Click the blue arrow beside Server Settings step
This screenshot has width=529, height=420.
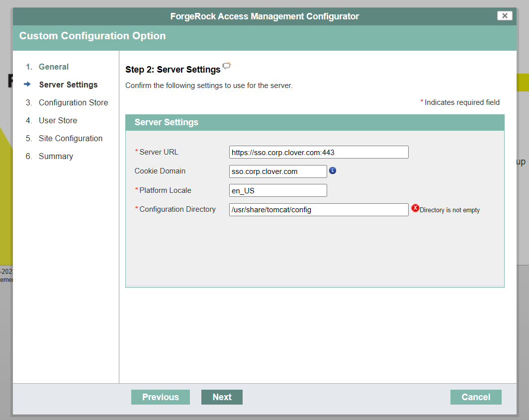click(x=27, y=84)
